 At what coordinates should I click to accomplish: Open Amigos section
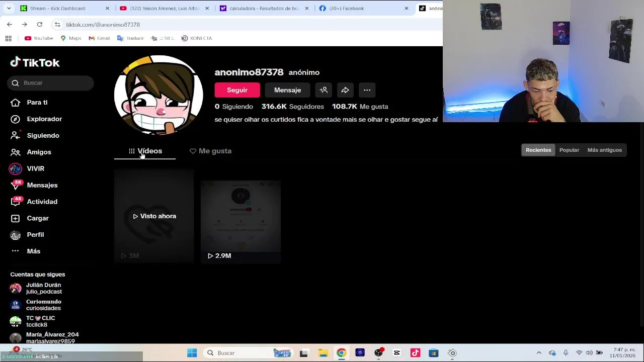[31, 152]
